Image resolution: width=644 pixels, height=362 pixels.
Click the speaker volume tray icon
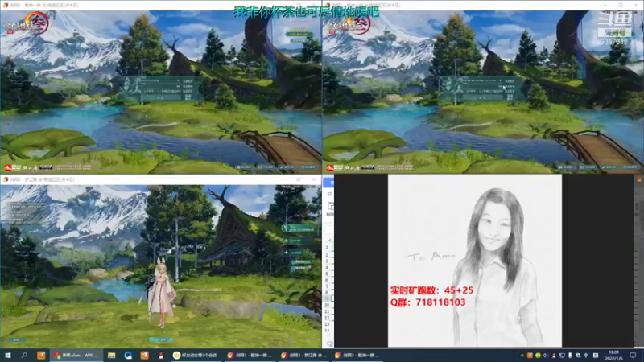tap(546, 356)
